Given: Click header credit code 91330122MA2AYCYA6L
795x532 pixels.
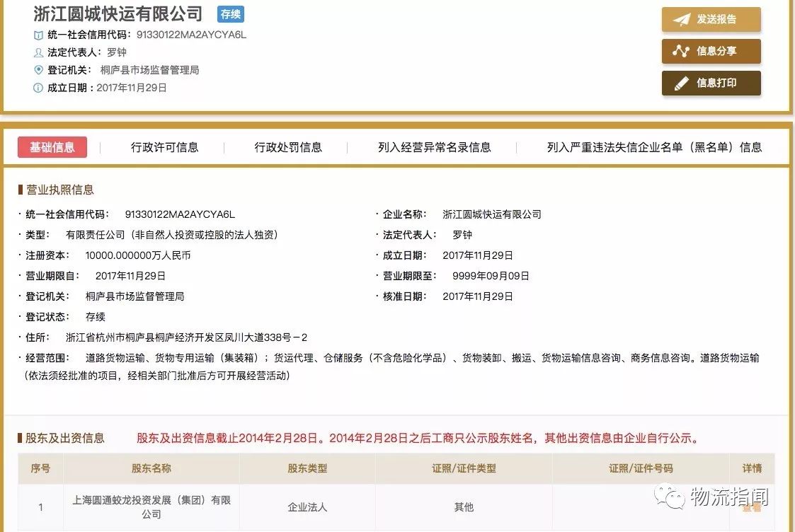Looking at the screenshot, I should pos(191,35).
